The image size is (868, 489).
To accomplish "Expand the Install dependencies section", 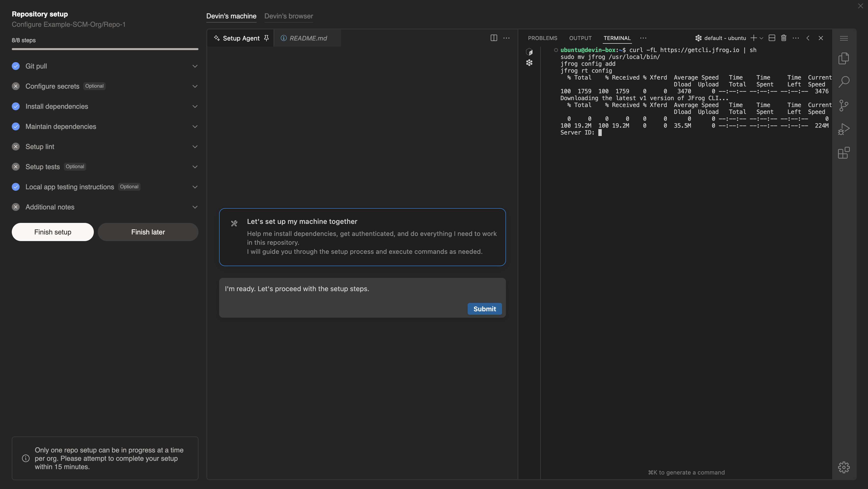I will (195, 106).
